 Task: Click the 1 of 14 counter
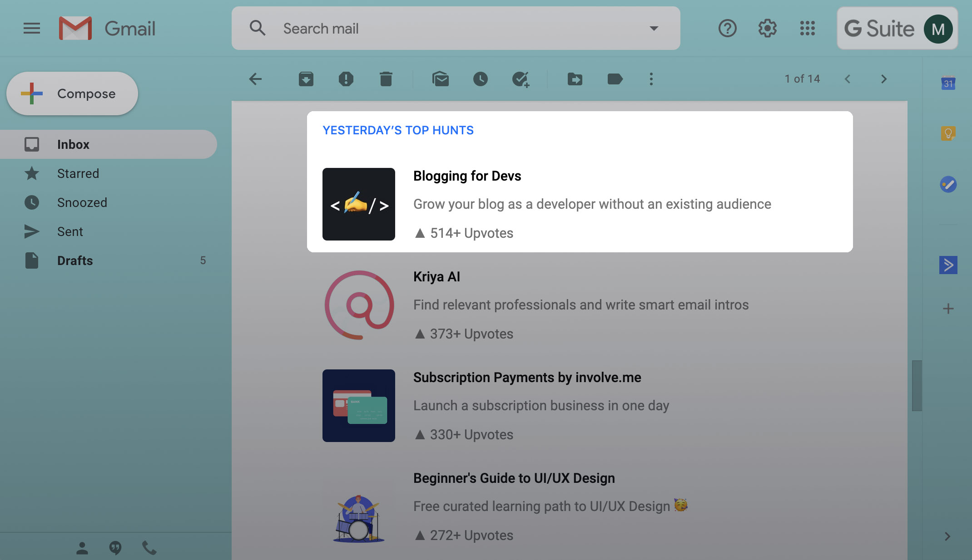point(802,79)
